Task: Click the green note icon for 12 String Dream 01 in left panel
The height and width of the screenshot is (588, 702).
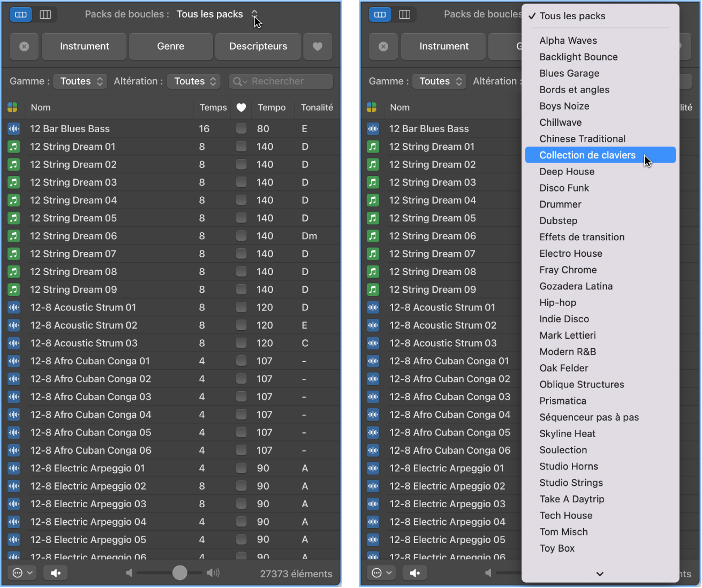Action: pyautogui.click(x=14, y=147)
